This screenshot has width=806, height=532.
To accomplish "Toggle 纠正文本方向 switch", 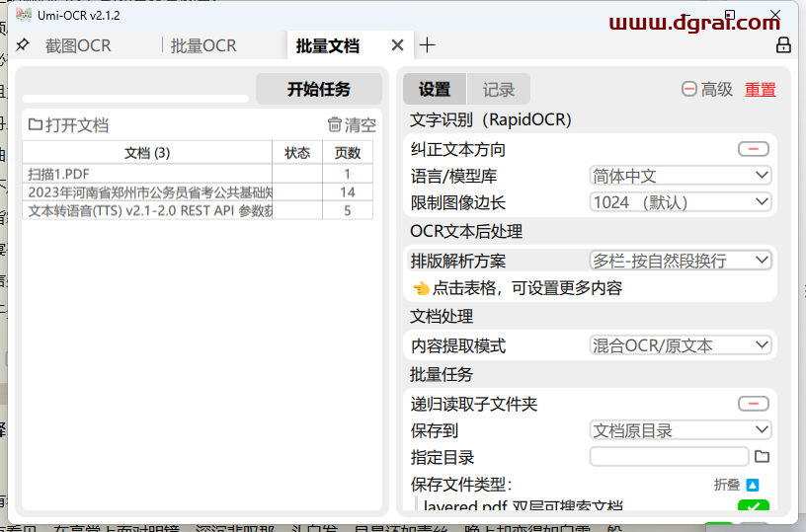I will [x=753, y=149].
